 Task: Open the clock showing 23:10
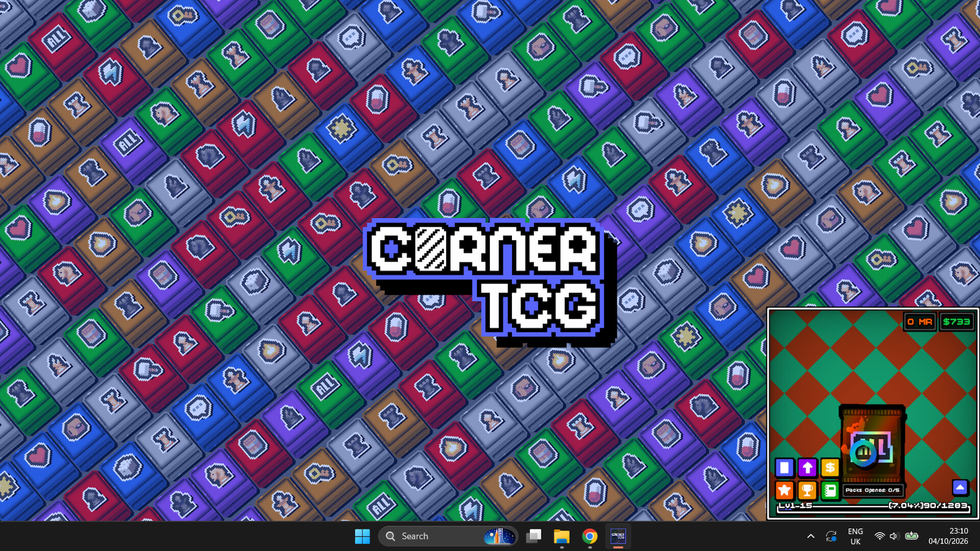[948, 536]
